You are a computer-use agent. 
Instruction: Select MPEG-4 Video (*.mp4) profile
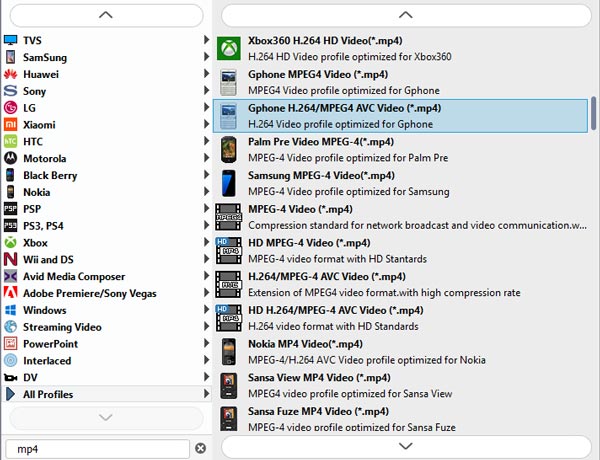pyautogui.click(x=400, y=217)
